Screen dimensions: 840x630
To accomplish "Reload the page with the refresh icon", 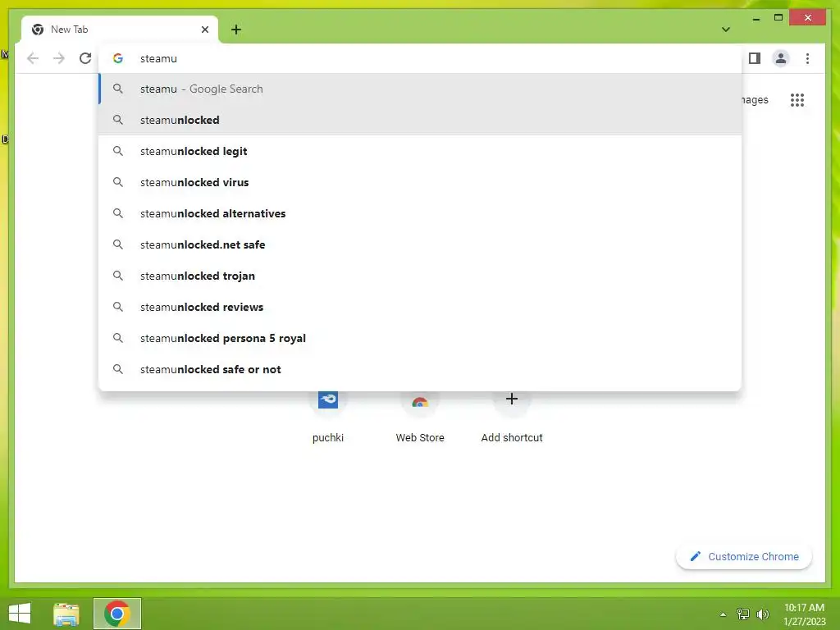I will pyautogui.click(x=85, y=58).
